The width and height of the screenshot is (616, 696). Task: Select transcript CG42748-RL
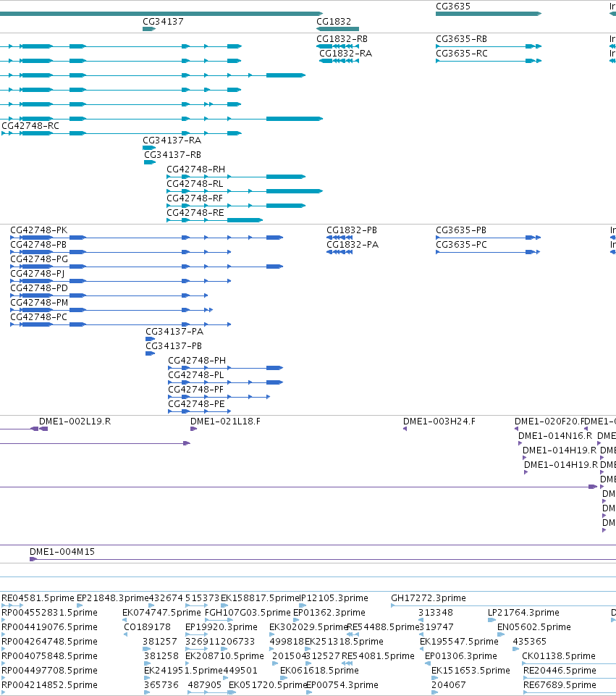[x=195, y=184]
